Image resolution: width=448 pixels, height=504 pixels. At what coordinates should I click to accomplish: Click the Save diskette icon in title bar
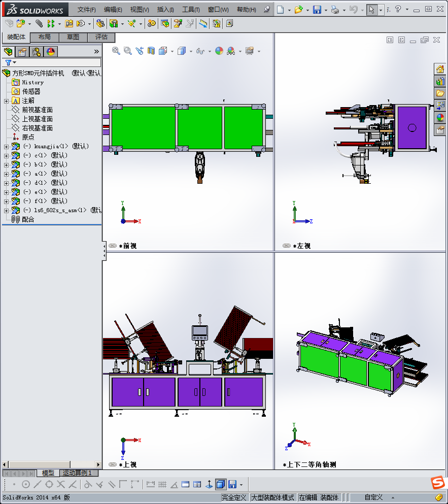point(317,10)
